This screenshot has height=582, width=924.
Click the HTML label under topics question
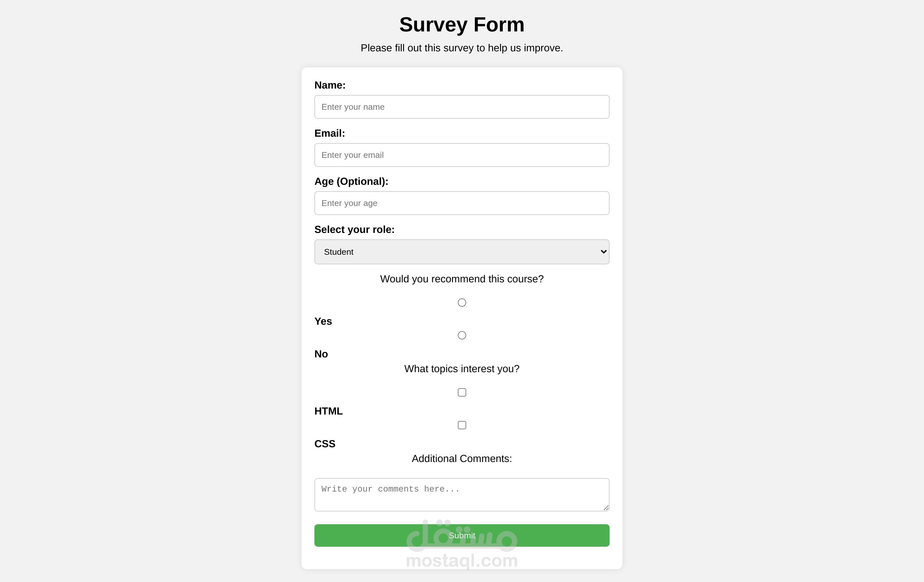point(329,411)
